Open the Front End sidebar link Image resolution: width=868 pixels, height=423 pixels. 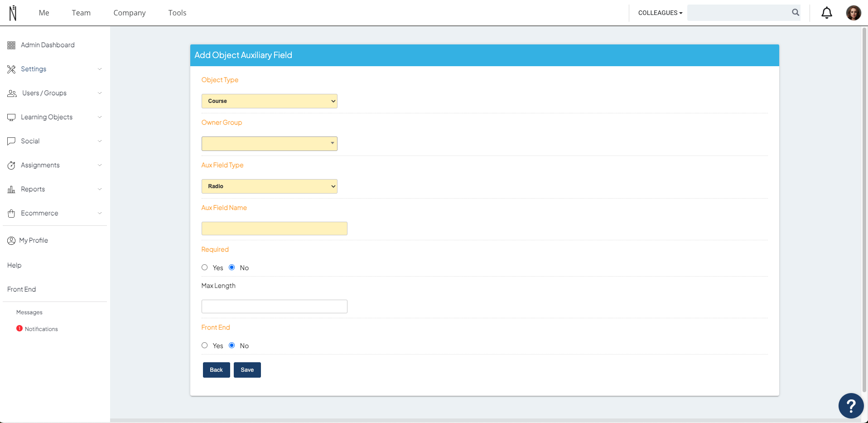pyautogui.click(x=21, y=289)
